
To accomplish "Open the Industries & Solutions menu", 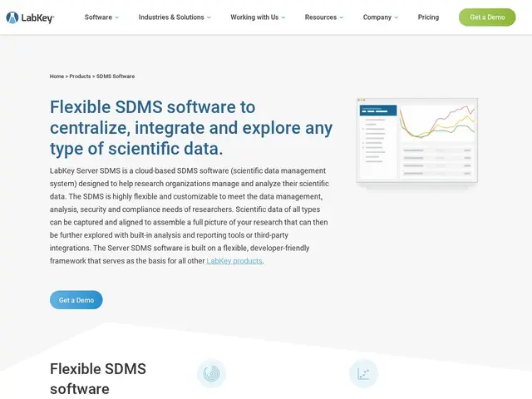I will point(171,17).
